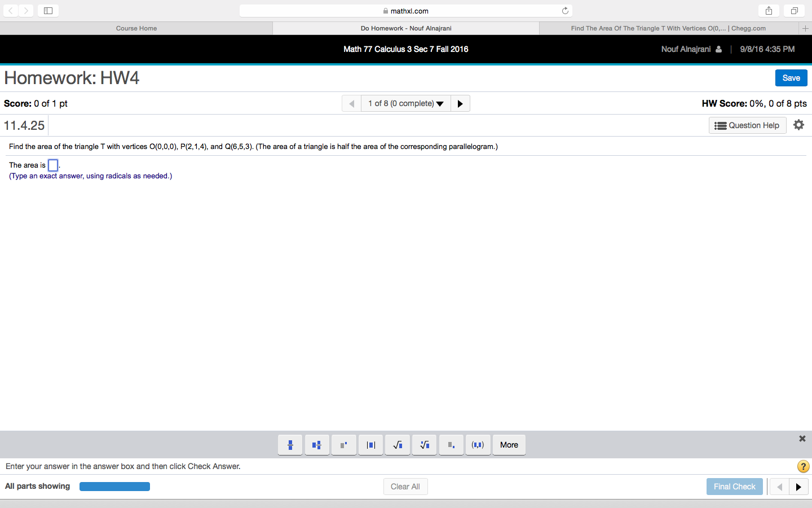Click the area answer input box
This screenshot has width=812, height=508.
(x=53, y=165)
